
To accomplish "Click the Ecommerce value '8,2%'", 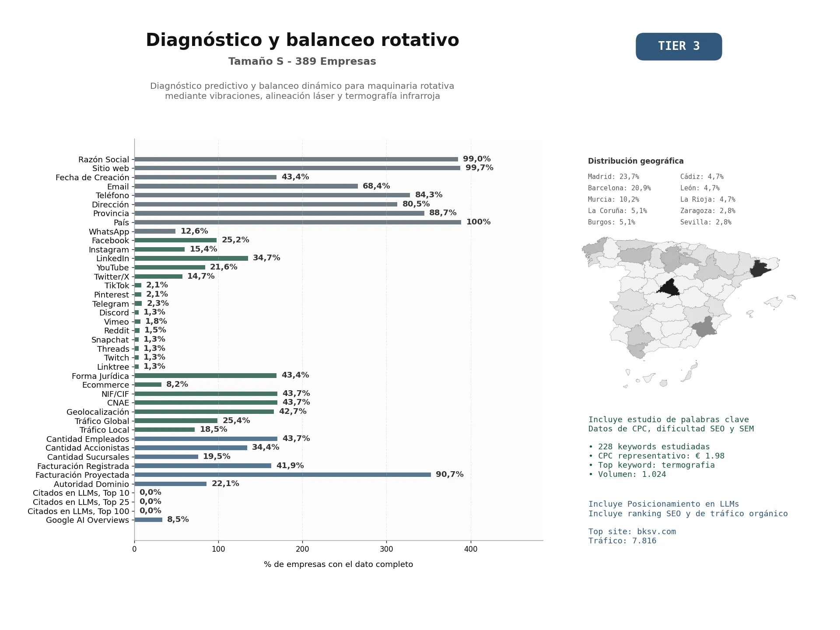I will [177, 384].
